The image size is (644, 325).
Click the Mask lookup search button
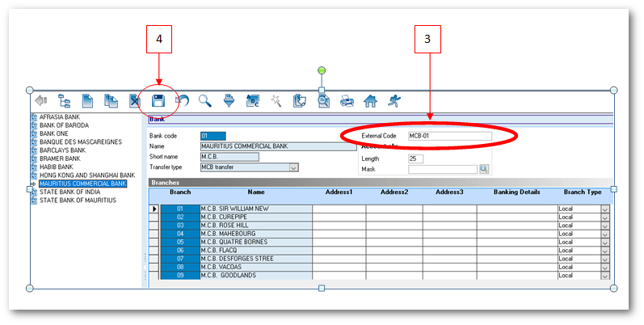click(x=485, y=169)
